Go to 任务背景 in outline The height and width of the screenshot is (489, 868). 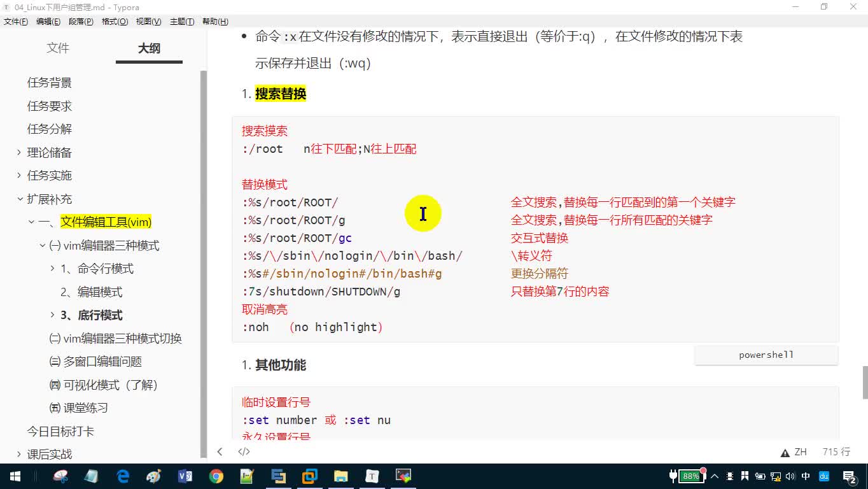pyautogui.click(x=50, y=83)
